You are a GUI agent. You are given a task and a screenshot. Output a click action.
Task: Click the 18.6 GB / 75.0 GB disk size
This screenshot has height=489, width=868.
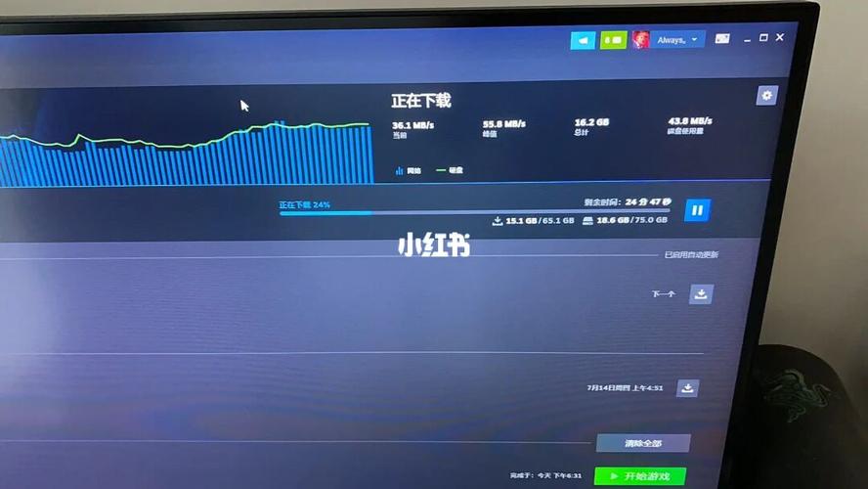[x=625, y=220]
